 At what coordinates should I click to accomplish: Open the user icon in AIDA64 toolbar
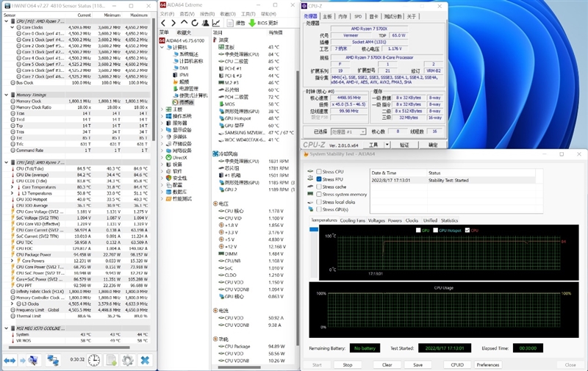tap(205, 24)
